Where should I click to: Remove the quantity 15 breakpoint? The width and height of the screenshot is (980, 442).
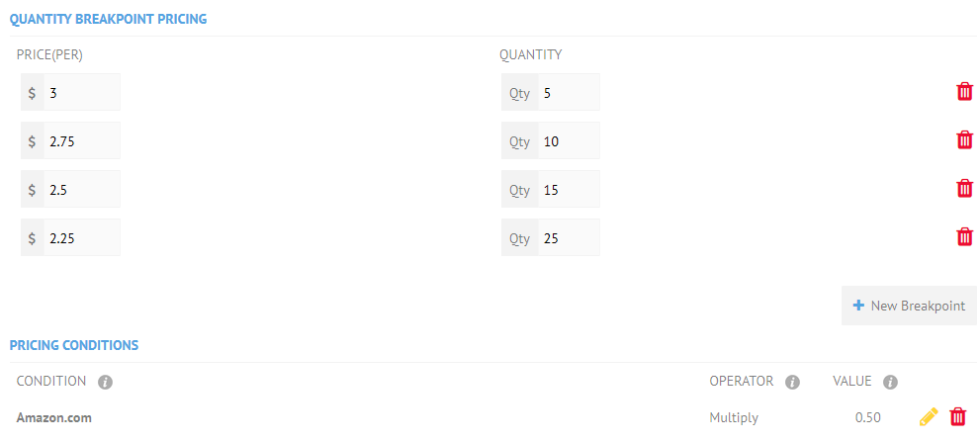pyautogui.click(x=964, y=189)
